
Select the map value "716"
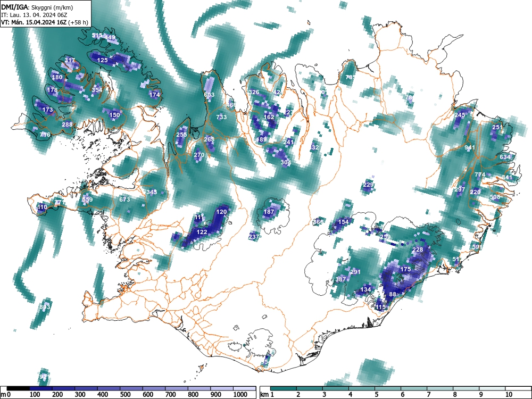coord(45,135)
